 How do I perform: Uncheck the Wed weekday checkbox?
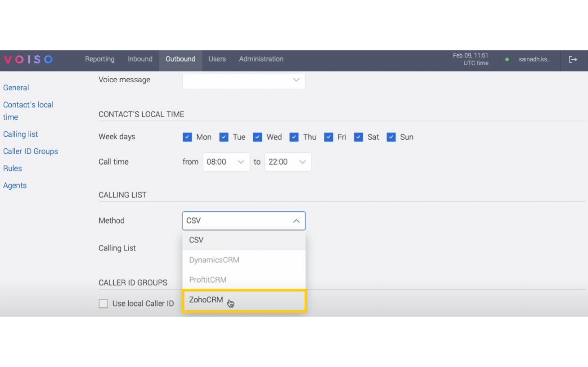pyautogui.click(x=257, y=137)
